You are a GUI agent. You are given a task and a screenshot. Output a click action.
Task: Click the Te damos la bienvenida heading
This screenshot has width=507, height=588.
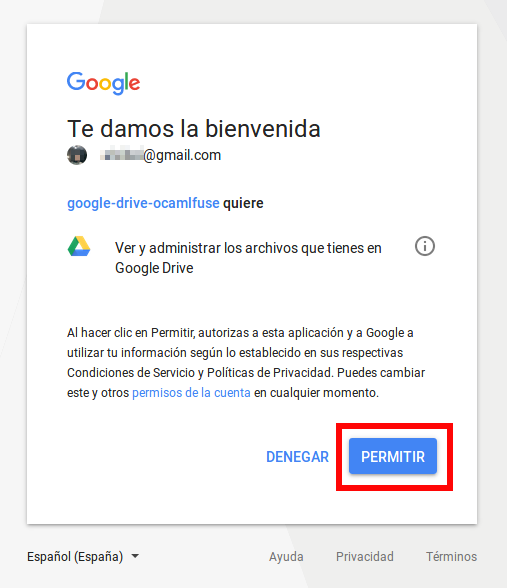point(194,129)
